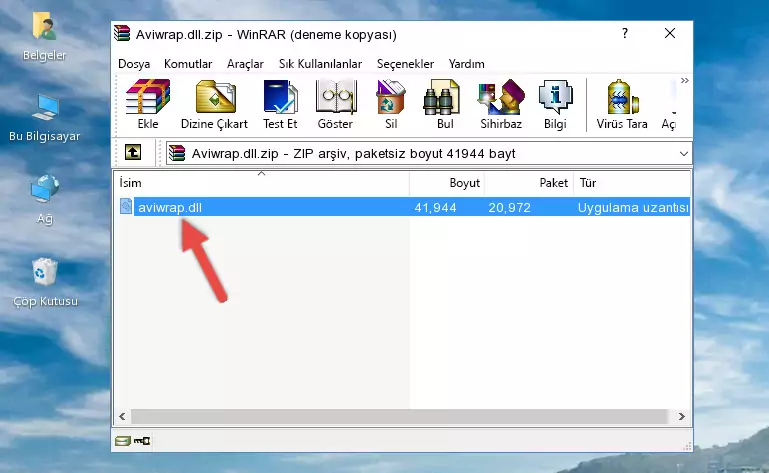
Task: Open the Araçlar menu
Action: point(245,64)
